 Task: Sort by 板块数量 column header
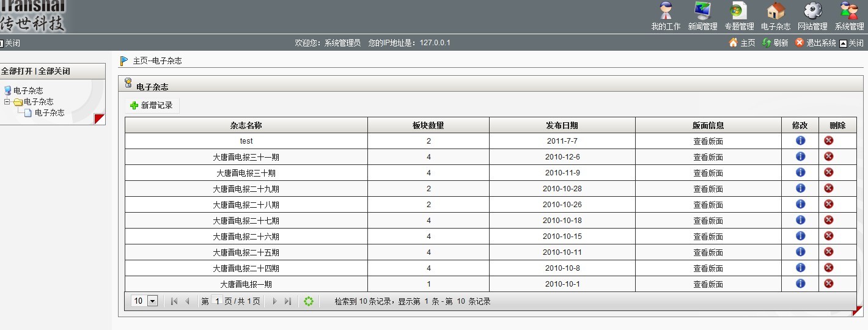click(428, 125)
